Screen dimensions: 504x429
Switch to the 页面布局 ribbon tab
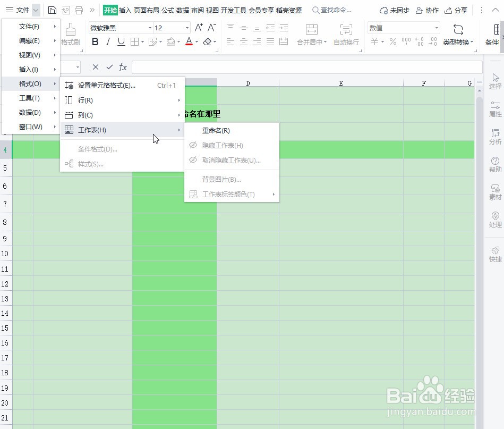coord(146,10)
